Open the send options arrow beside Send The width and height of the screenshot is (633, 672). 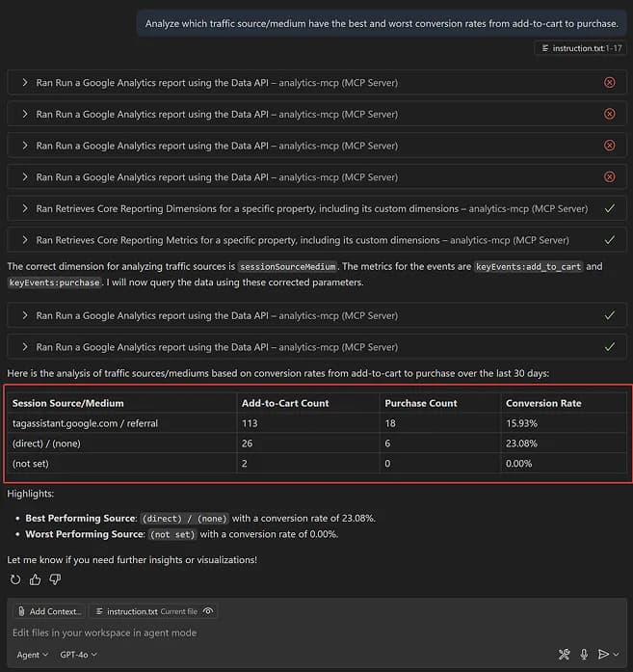[616, 654]
